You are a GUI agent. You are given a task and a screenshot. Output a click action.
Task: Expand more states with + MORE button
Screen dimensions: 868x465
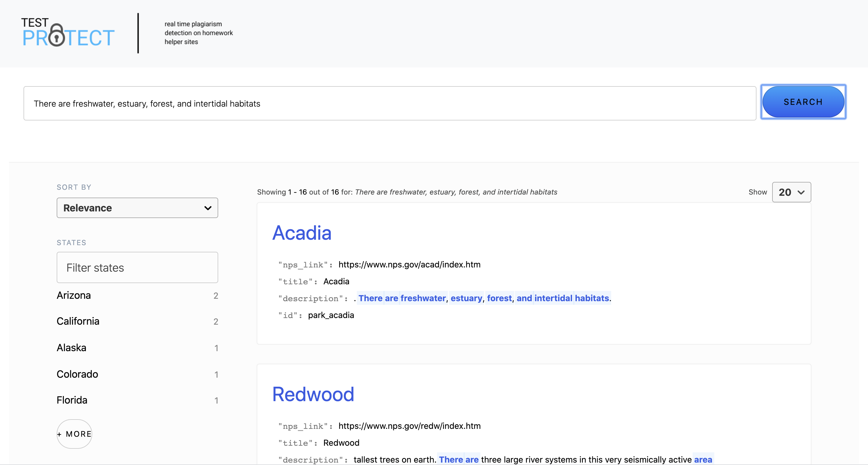click(74, 434)
